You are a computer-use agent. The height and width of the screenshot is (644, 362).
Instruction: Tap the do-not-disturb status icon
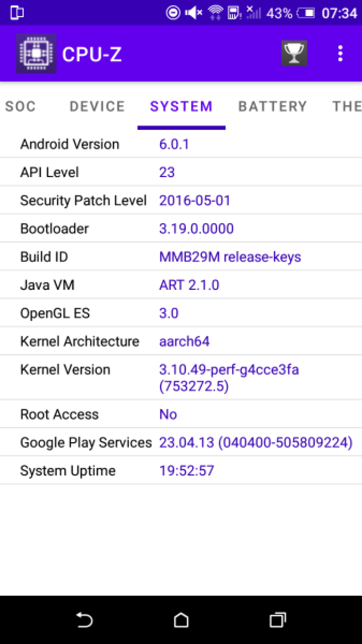tap(173, 12)
